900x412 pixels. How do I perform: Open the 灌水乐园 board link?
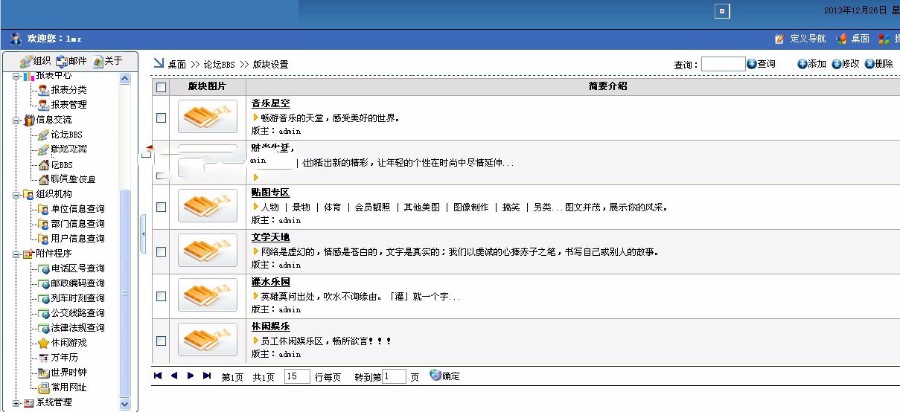point(270,282)
